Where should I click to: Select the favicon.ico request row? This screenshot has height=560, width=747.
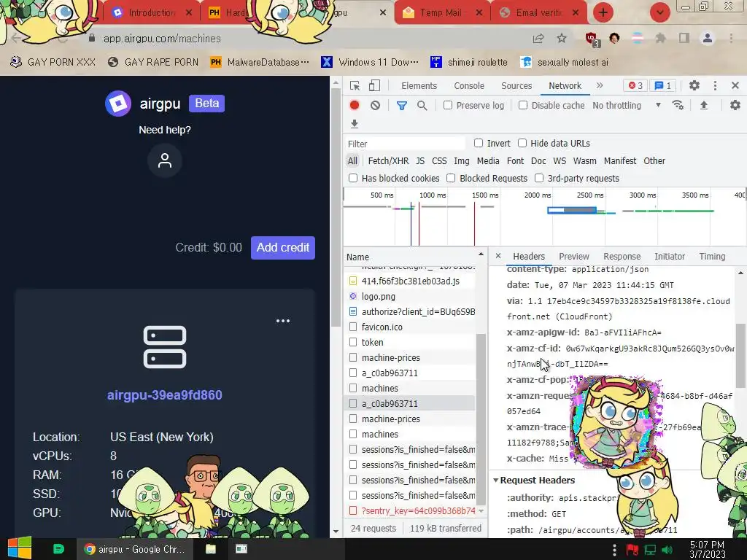click(x=410, y=327)
